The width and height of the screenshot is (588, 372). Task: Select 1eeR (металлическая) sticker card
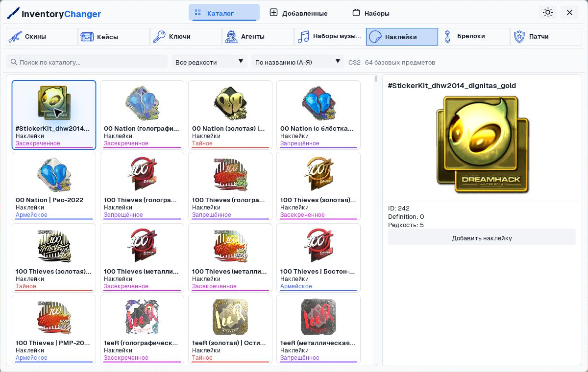click(318, 329)
